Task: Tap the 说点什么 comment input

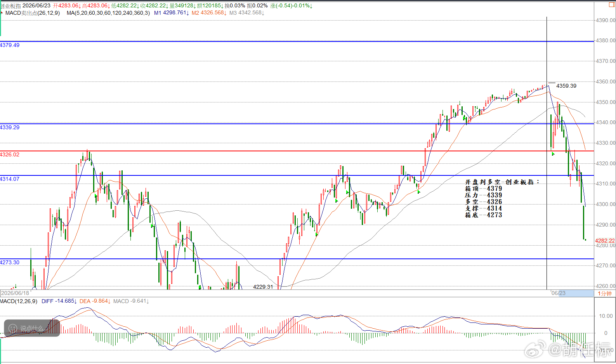Action: (x=32, y=328)
